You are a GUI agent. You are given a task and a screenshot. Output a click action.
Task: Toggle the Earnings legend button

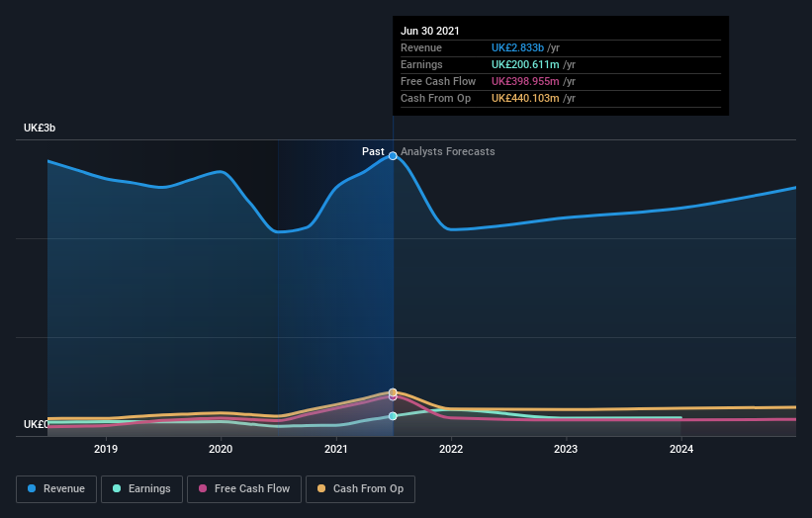coord(141,489)
